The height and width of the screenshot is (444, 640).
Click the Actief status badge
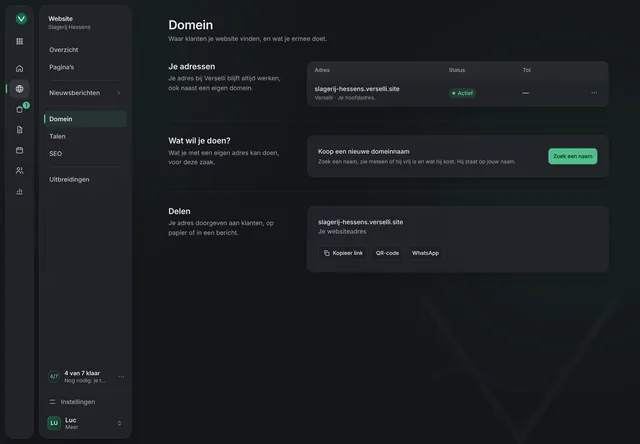(x=462, y=93)
